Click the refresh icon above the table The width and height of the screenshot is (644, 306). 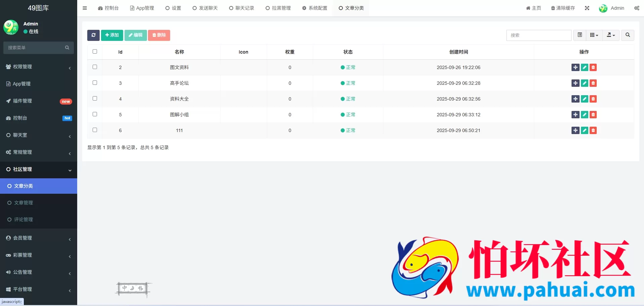(93, 35)
